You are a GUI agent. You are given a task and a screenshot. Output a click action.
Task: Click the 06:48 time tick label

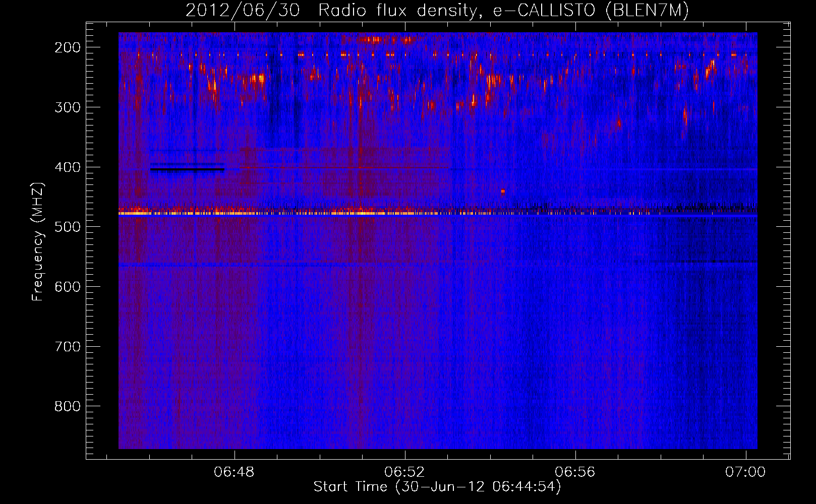234,472
